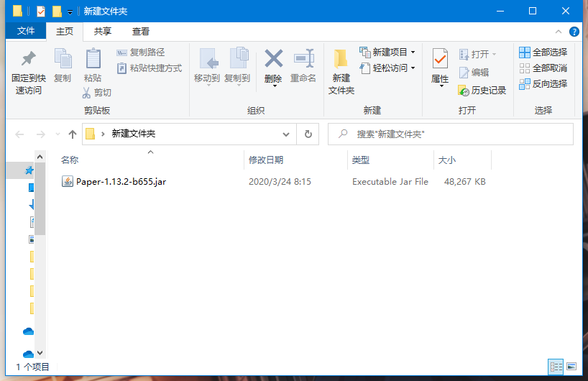Open the recent locations dropdown arrow
Viewport: 588px width, 381px height.
click(58, 134)
